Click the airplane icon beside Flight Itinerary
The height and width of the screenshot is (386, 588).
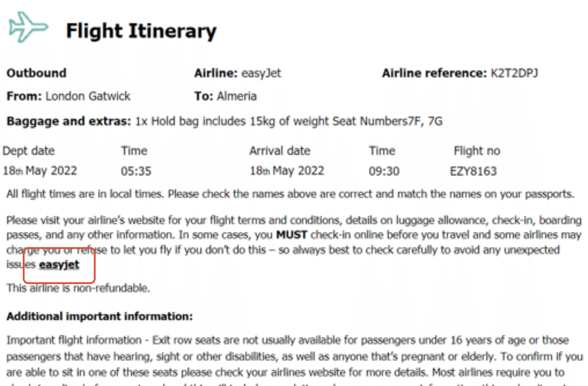pos(29,27)
